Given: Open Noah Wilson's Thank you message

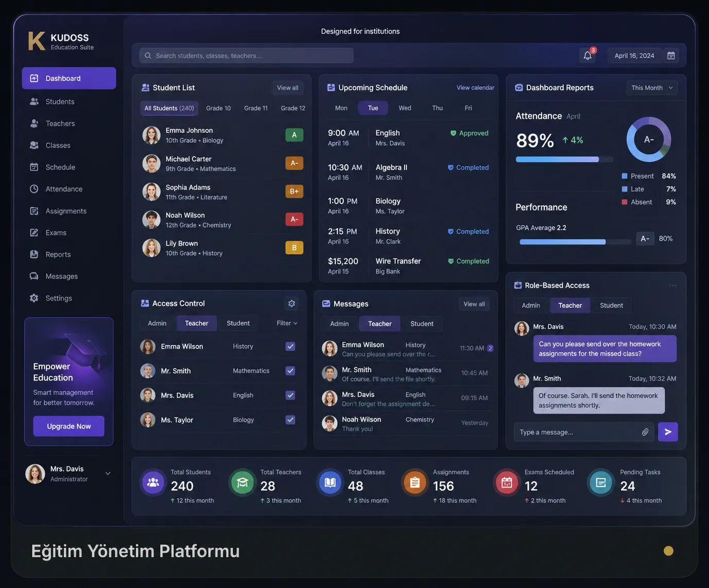Looking at the screenshot, I should pos(406,424).
